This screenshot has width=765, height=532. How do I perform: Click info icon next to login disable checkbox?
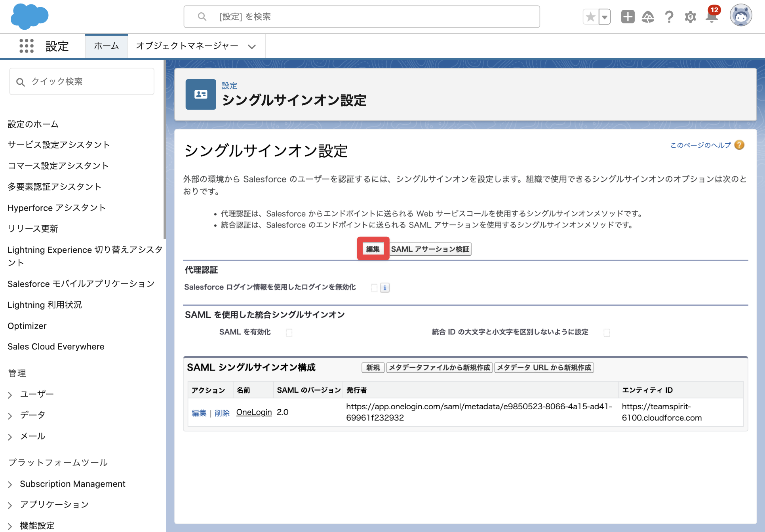pos(384,288)
